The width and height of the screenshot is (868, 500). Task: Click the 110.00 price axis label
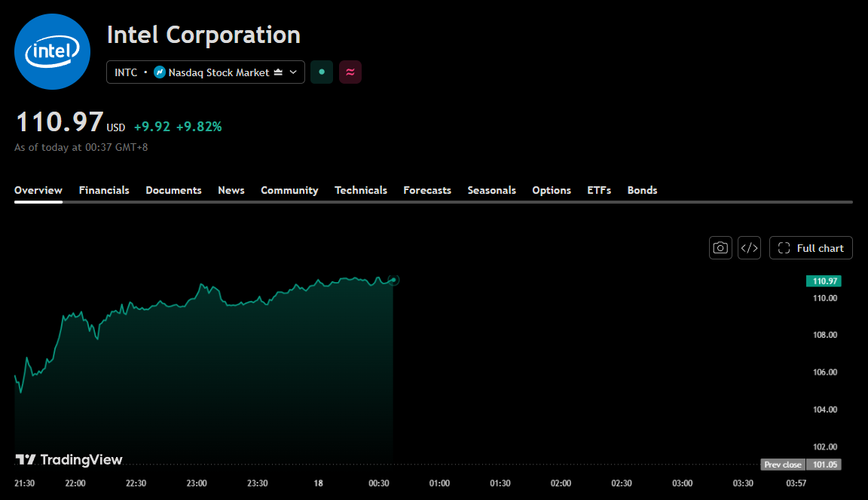[x=825, y=298]
